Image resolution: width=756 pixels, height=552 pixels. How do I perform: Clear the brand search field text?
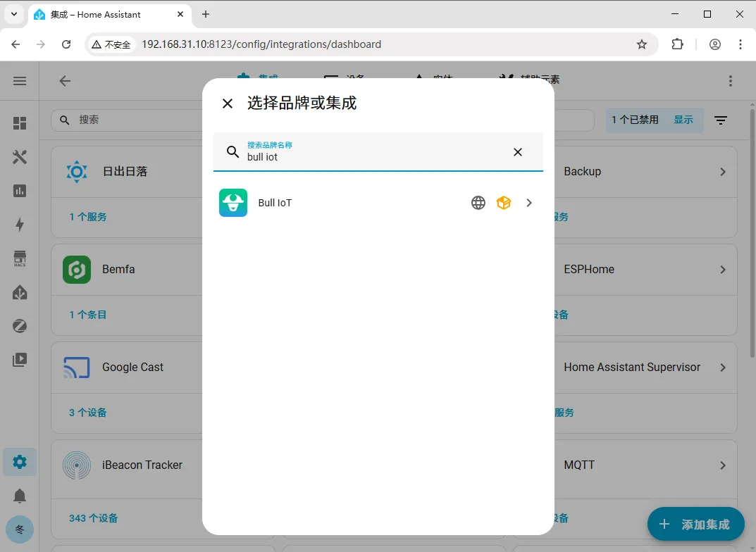(518, 152)
